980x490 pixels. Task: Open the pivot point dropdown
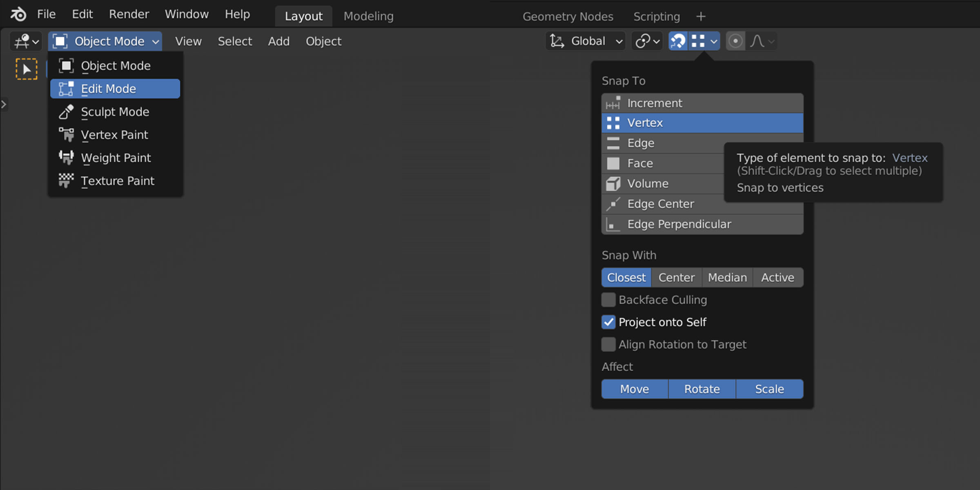click(x=647, y=41)
